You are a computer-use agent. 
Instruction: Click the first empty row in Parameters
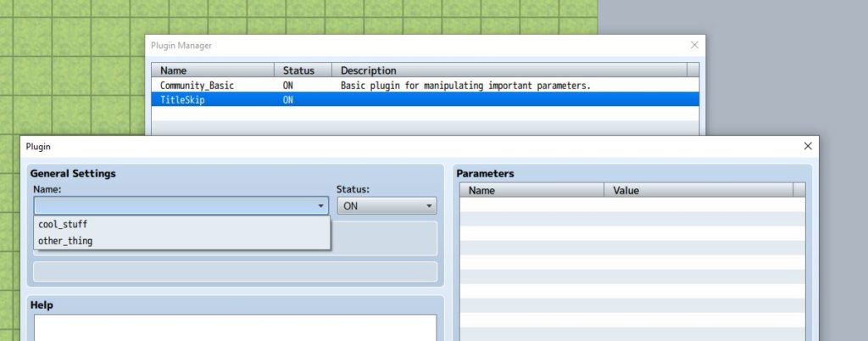[632, 205]
